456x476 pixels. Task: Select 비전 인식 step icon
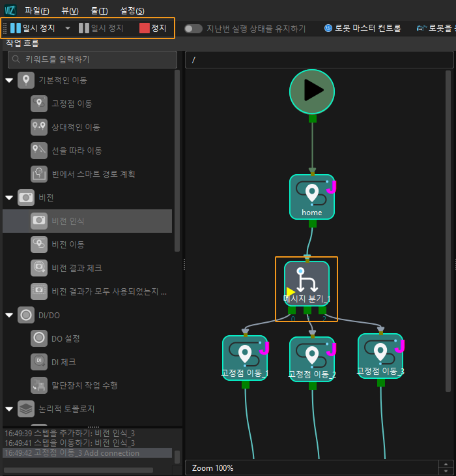click(39, 221)
